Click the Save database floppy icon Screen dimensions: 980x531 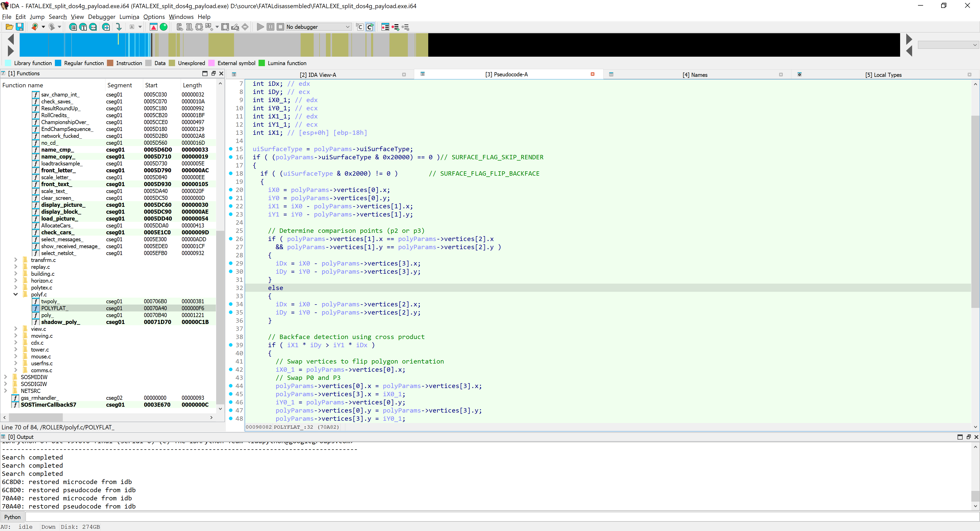(20, 27)
